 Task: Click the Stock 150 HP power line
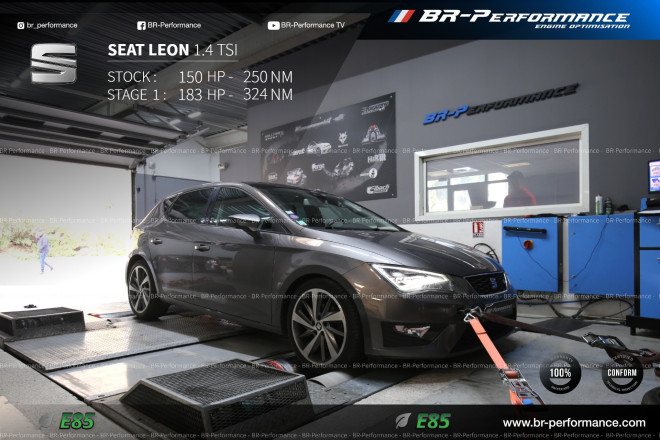pyautogui.click(x=199, y=77)
